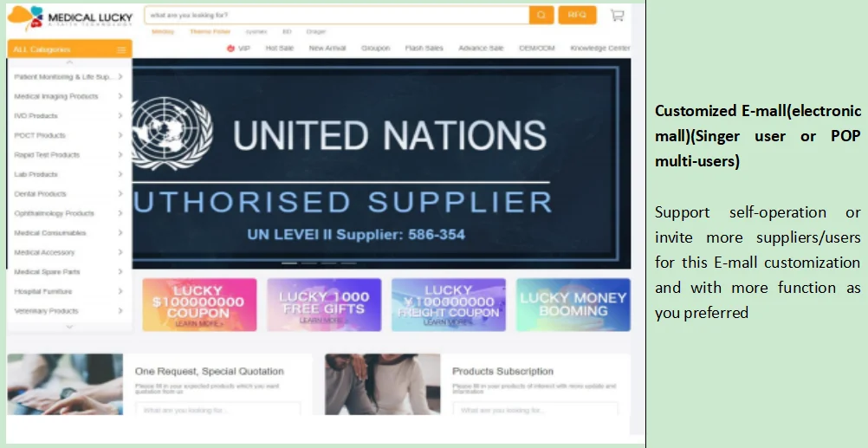This screenshot has height=448, width=868.
Task: Open the Advance Sale nav item
Action: click(481, 49)
